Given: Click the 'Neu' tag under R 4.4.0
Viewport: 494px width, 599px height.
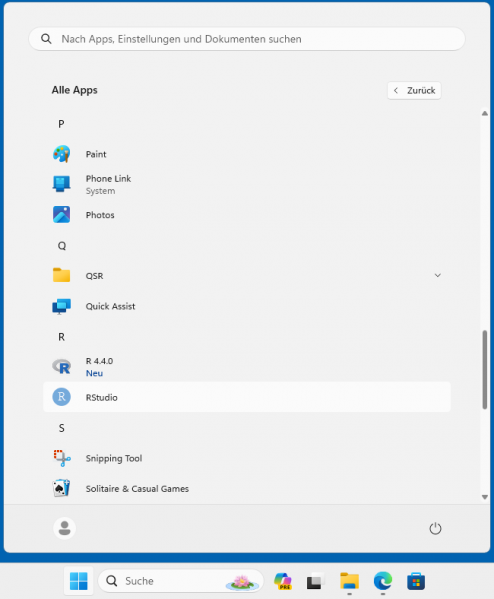Looking at the screenshot, I should (x=94, y=373).
